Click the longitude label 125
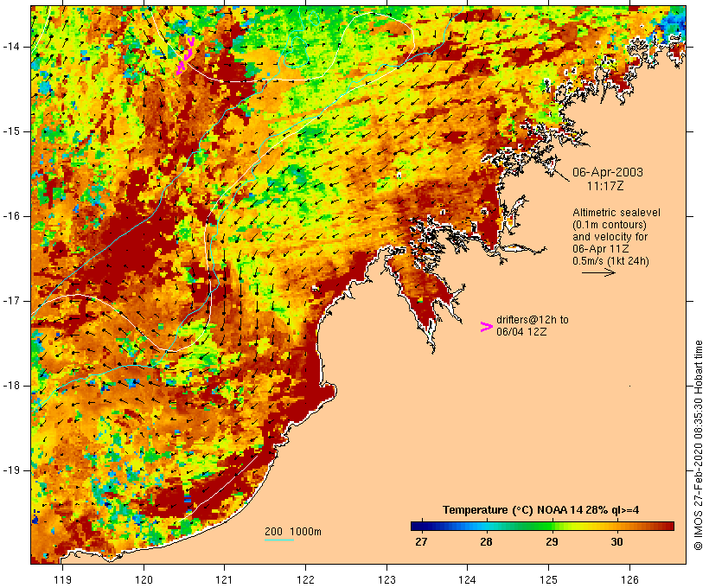 pos(549,579)
